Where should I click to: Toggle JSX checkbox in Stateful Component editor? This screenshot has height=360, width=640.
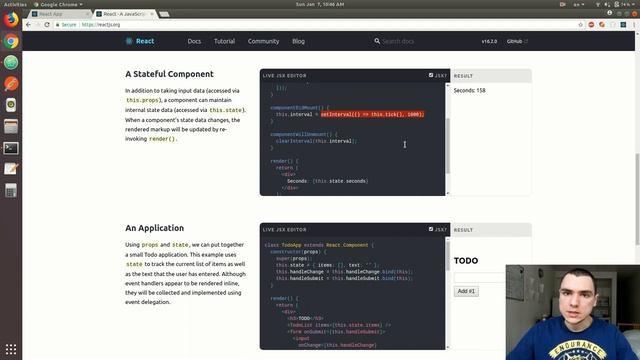tap(431, 75)
